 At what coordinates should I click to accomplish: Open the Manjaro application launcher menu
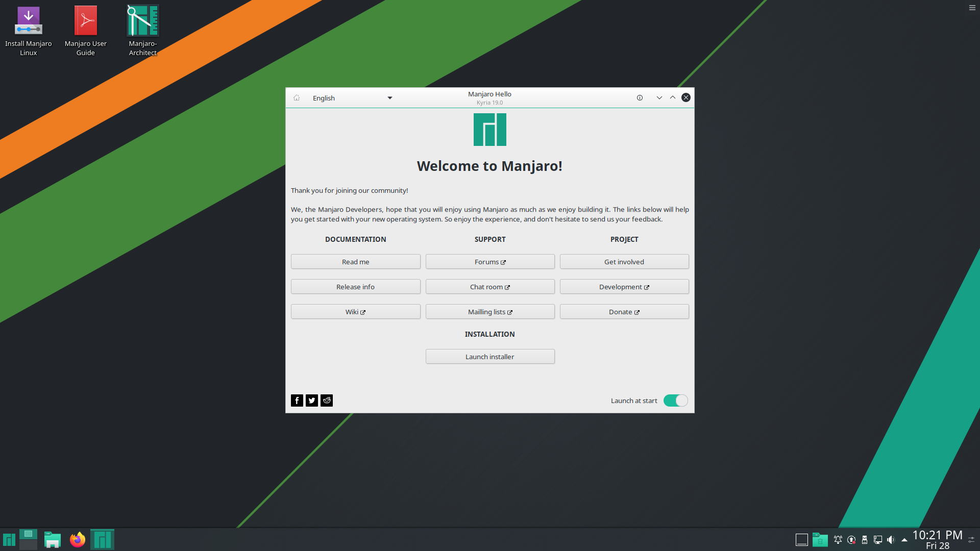point(9,539)
